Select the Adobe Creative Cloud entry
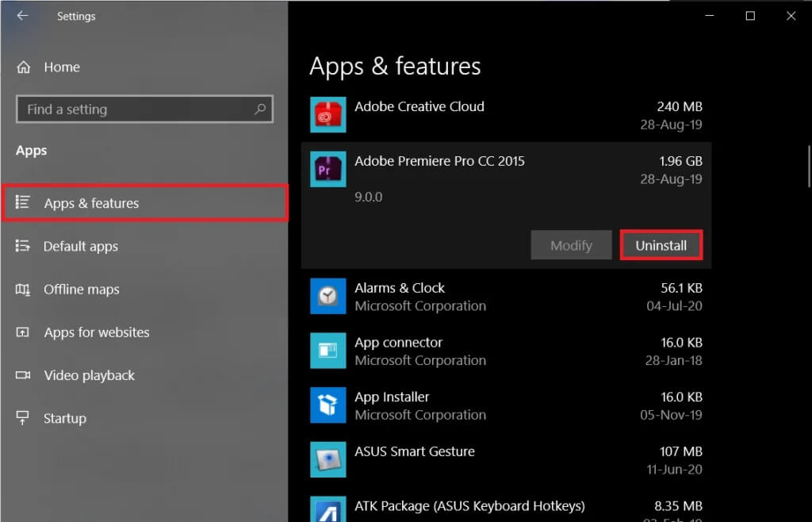 point(506,115)
